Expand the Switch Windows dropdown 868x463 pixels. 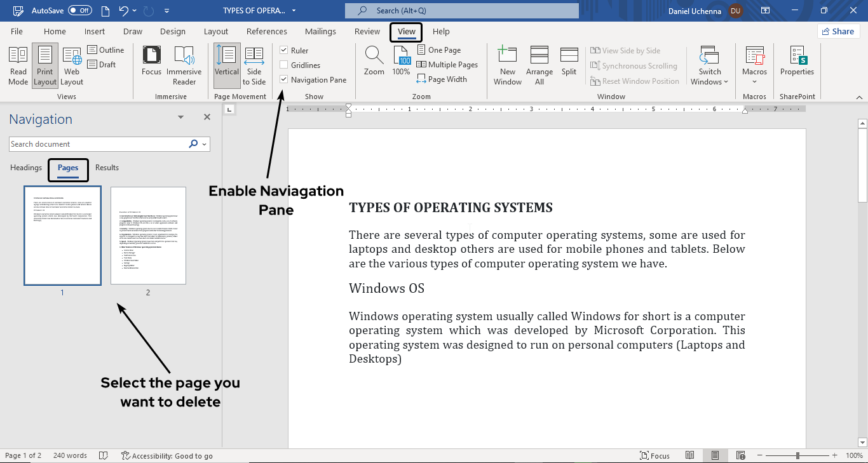tap(709, 65)
